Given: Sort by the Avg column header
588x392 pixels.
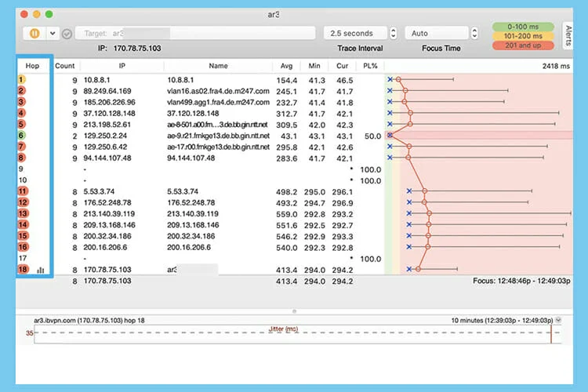Looking at the screenshot, I should [286, 66].
